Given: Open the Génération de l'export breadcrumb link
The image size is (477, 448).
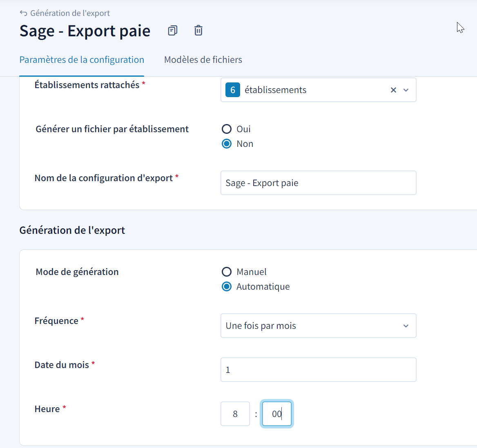Looking at the screenshot, I should 70,13.
